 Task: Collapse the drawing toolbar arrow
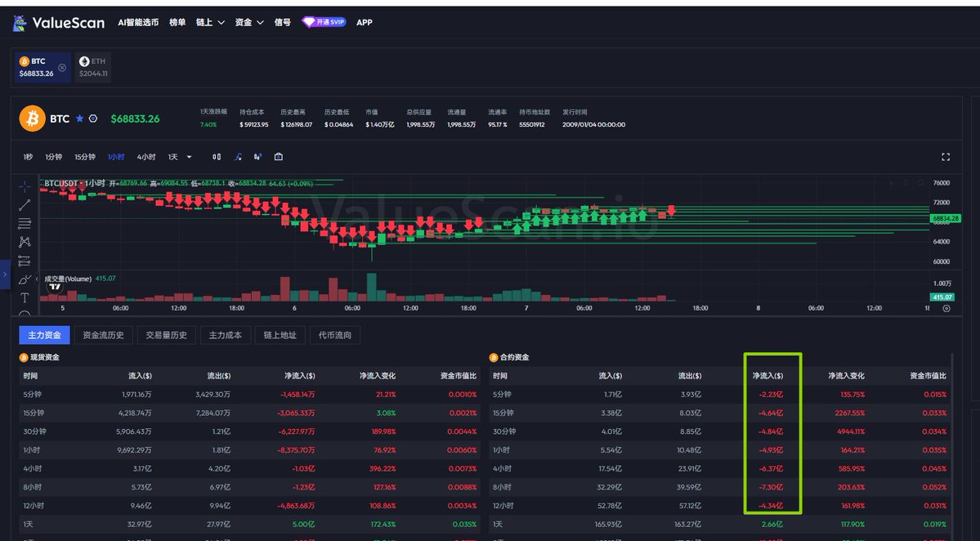(x=37, y=279)
